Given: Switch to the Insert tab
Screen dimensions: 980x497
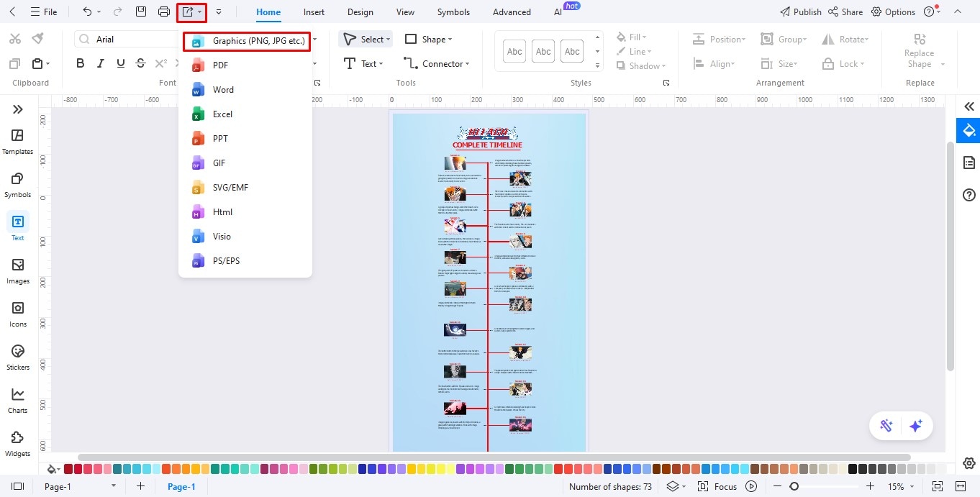Looking at the screenshot, I should pyautogui.click(x=314, y=12).
